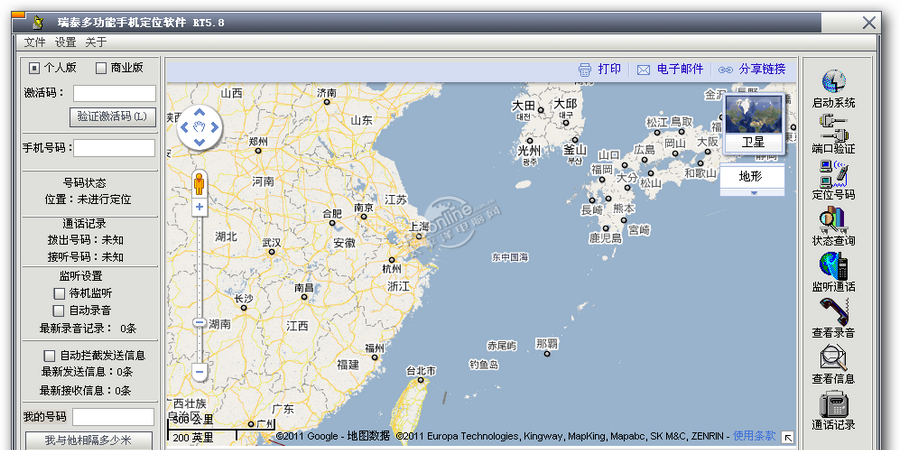Click the 打印 print link
Viewport: 900px width, 450px height.
click(x=610, y=69)
